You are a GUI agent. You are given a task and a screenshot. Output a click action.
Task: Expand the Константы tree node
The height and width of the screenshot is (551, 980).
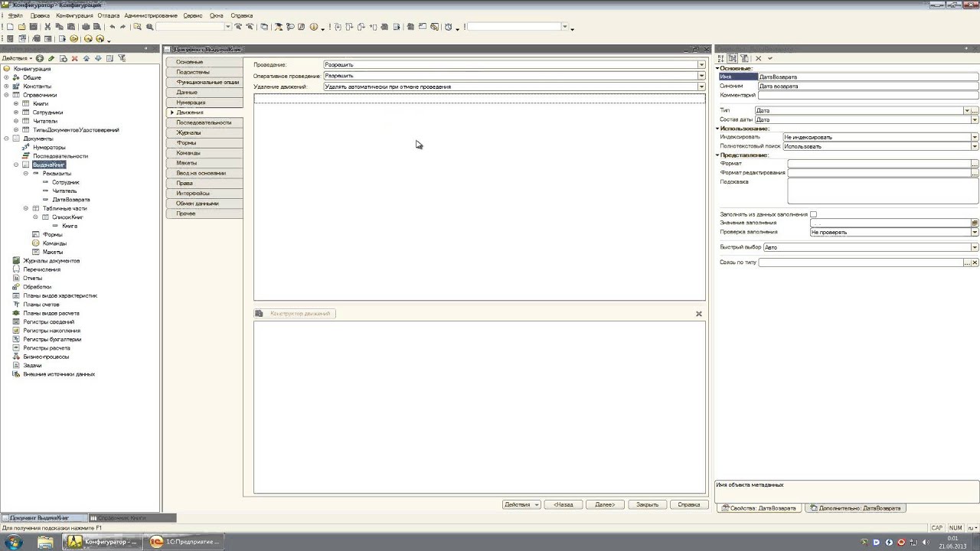6,86
